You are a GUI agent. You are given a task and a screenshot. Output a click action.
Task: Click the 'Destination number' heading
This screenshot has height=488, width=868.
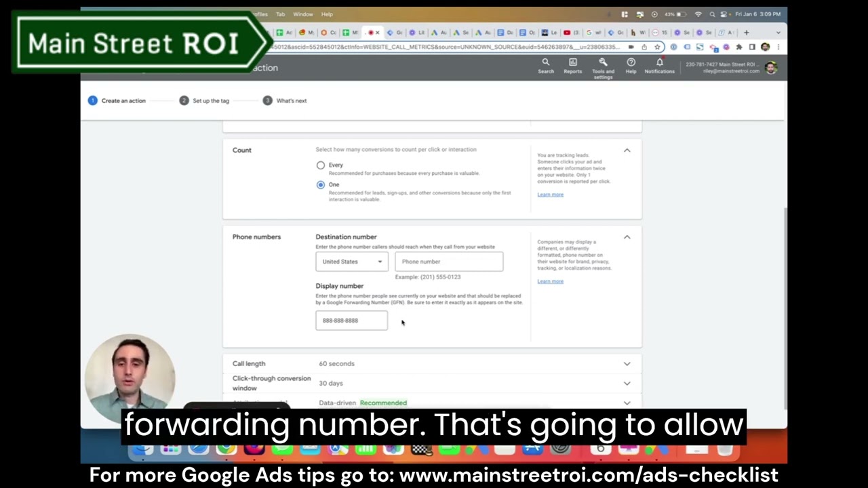(x=346, y=237)
